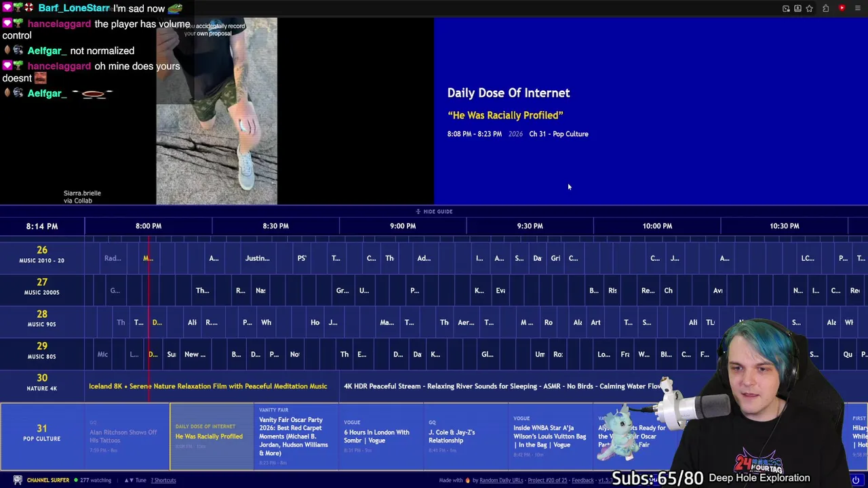
Task: Open the browser hamburger menu
Action: [859, 9]
